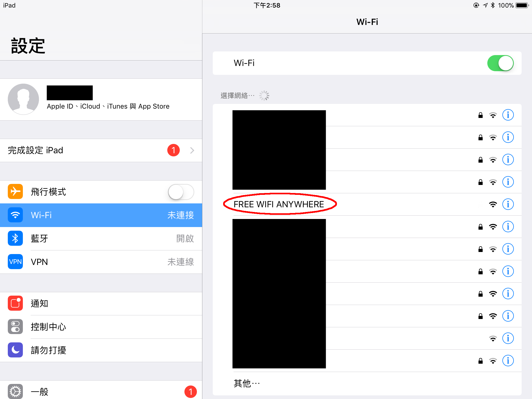This screenshot has height=399, width=532.
Task: Tap the General (一般) gear icon
Action: tap(15, 391)
